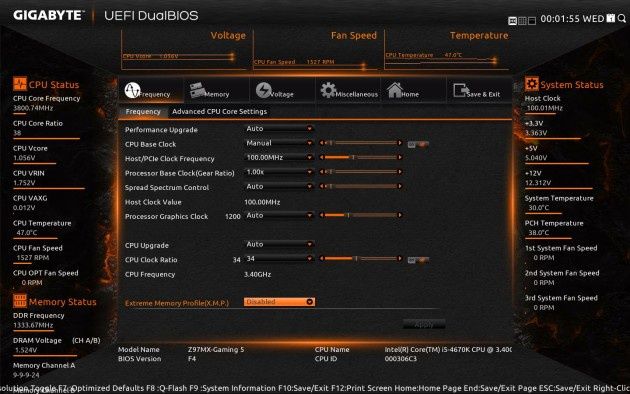Viewport: 630px width, 394px height.
Task: Click right arrow of Spread Spectrum Control slider
Action: [x=399, y=186]
